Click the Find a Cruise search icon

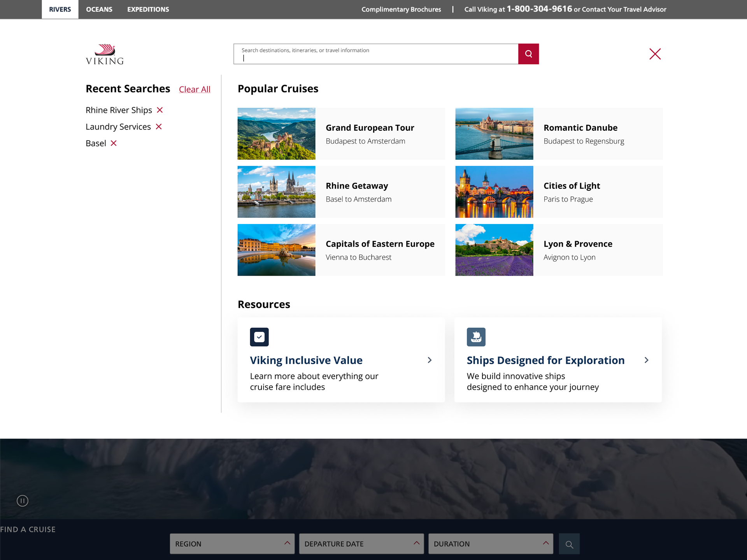[x=569, y=544]
